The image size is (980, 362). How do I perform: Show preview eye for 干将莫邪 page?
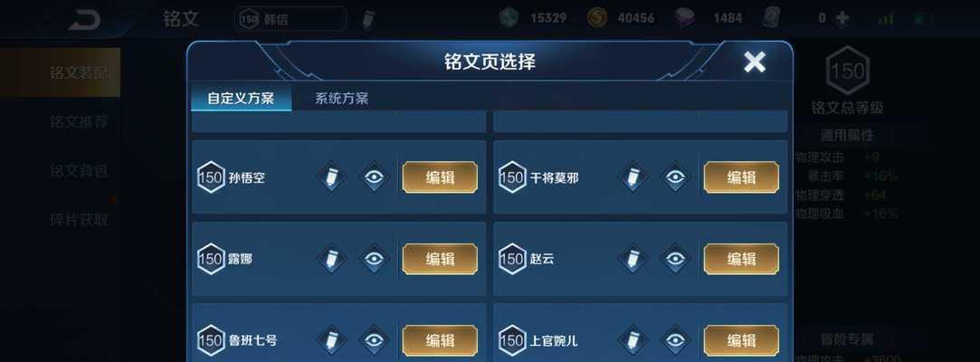675,177
